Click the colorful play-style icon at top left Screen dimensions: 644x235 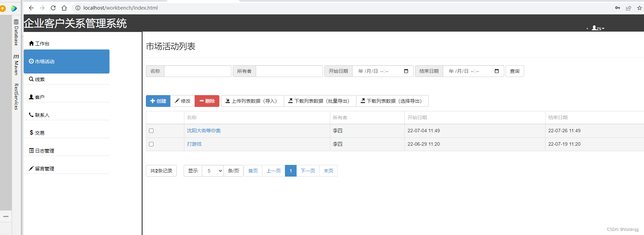tap(14, 8)
